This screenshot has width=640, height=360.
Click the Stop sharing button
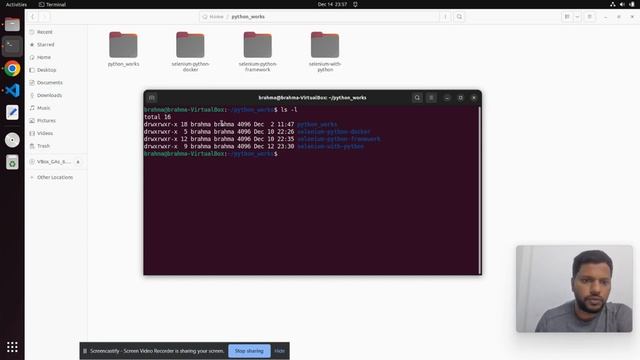[249, 351]
